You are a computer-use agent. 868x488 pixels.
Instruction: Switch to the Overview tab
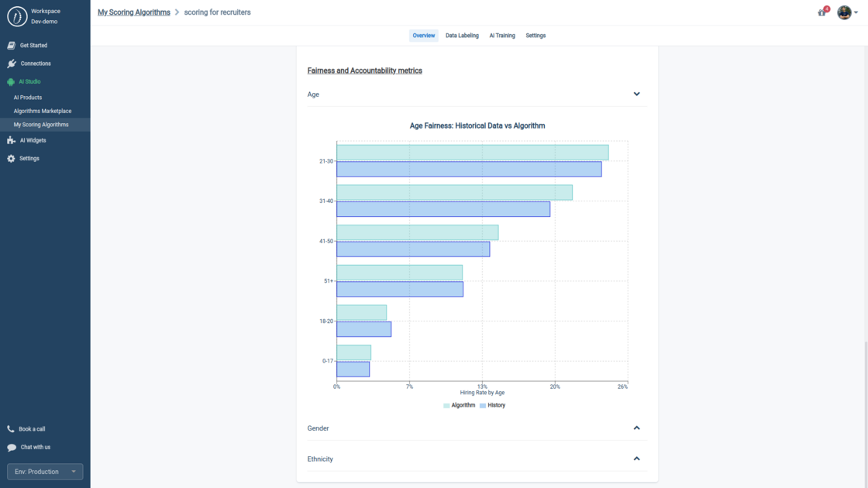(x=423, y=36)
